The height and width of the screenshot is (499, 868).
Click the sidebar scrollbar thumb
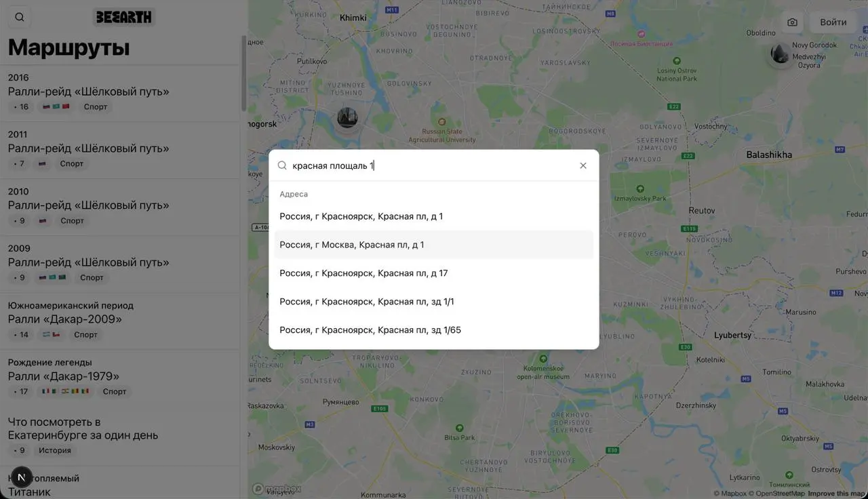[243, 73]
